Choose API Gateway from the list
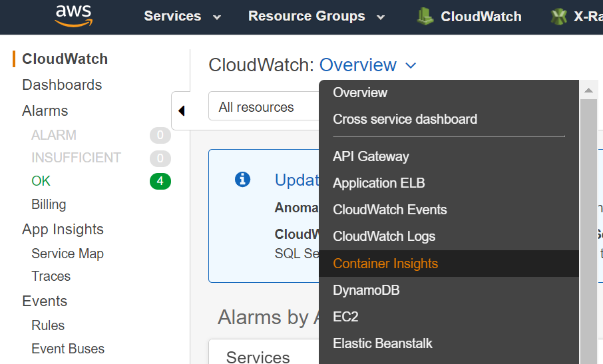This screenshot has height=364, width=603. click(371, 156)
